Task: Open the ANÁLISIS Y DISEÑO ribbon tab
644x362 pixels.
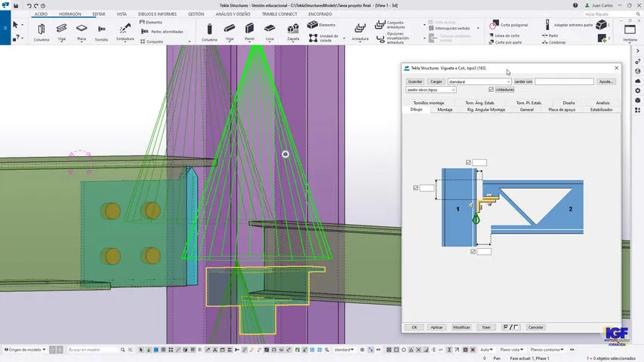Action: tap(233, 14)
